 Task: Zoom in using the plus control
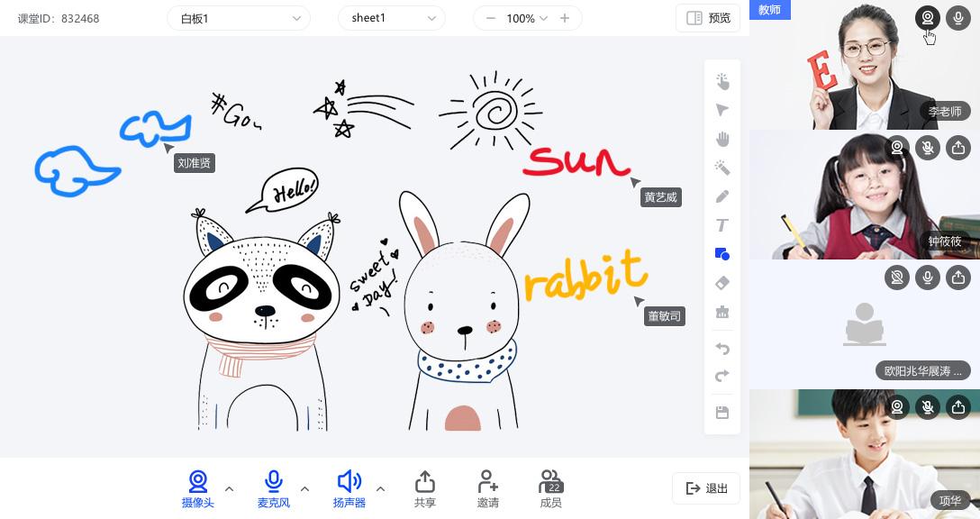click(565, 17)
